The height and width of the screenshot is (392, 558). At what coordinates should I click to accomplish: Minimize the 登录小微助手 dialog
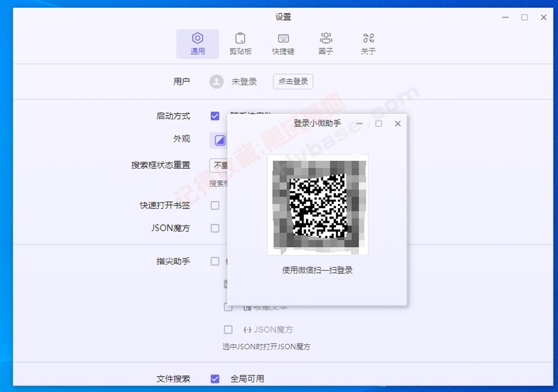360,123
